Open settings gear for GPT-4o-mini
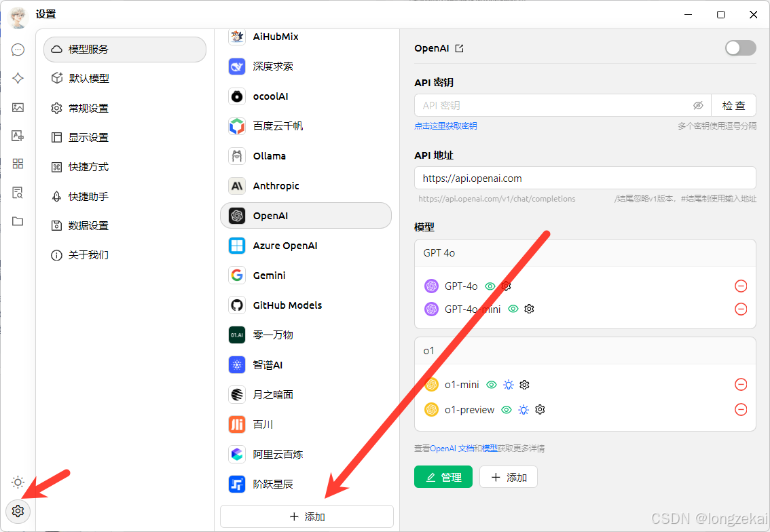Viewport: 770px width, 532px height. 529,309
